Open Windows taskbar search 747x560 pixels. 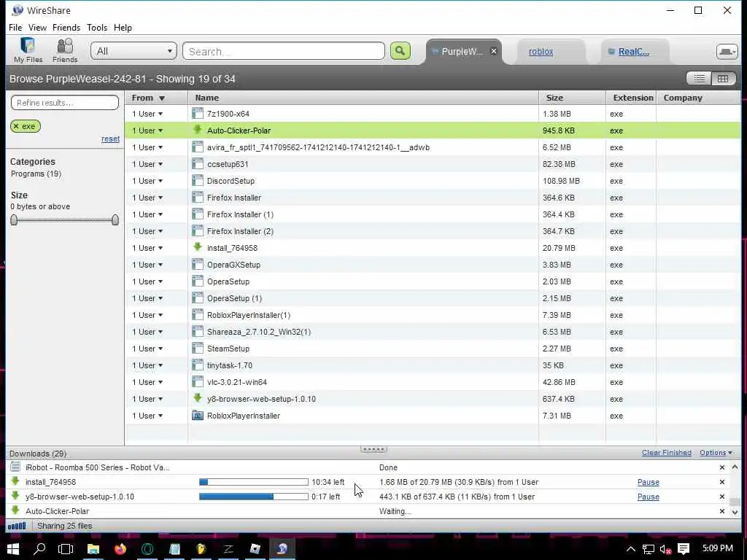pyautogui.click(x=39, y=549)
